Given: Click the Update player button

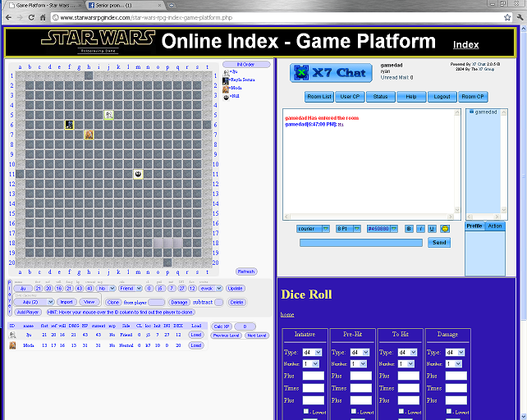Looking at the screenshot, I should 236,288.
